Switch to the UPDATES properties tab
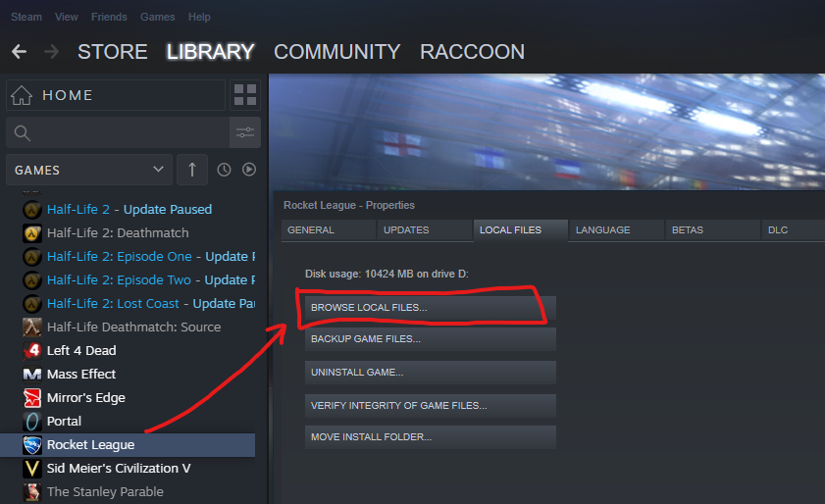 coord(425,230)
